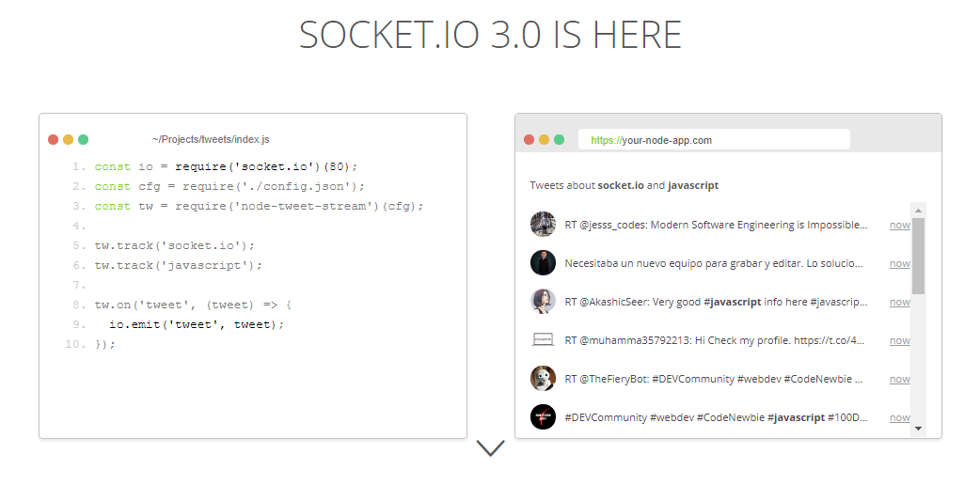Click code line 2 requiring './config.json'
Image resolution: width=980 pixels, height=485 pixels.
pyautogui.click(x=229, y=186)
